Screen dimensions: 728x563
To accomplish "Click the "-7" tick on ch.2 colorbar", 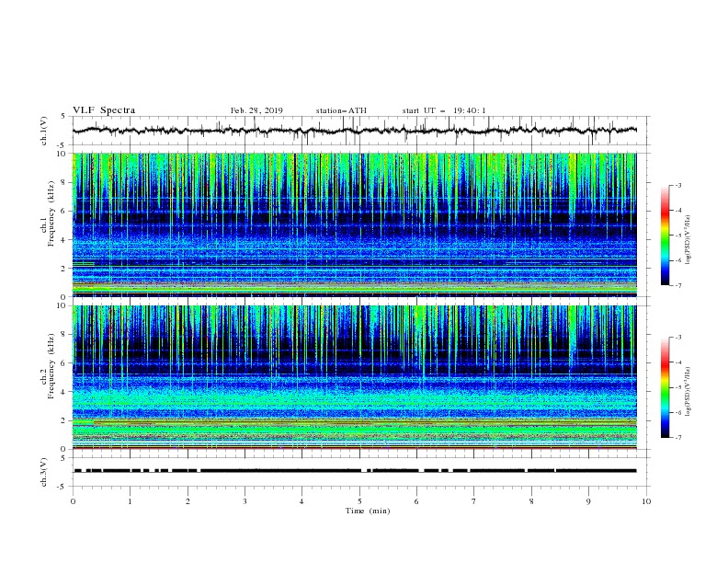I will 677,437.
